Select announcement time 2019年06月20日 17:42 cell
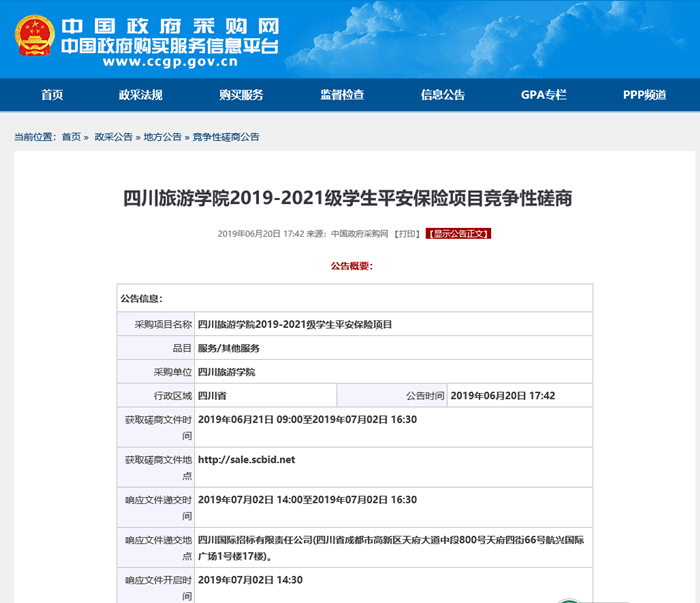The image size is (700, 603). (520, 395)
